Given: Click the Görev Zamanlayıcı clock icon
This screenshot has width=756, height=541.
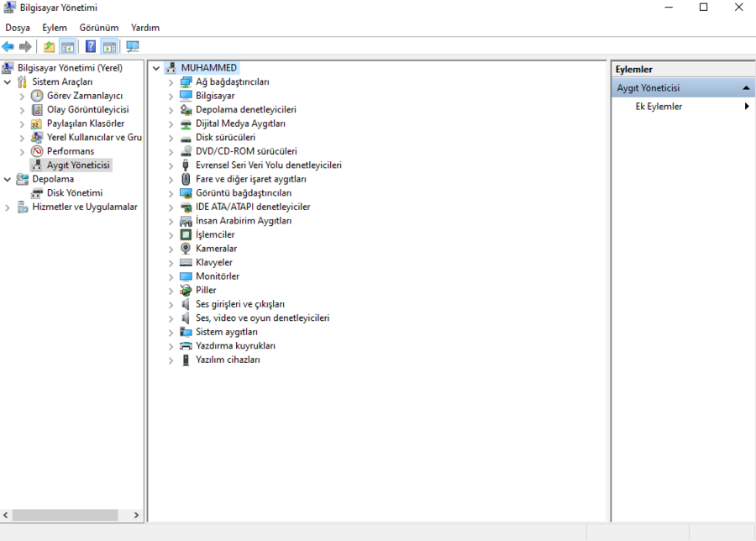Looking at the screenshot, I should click(37, 96).
